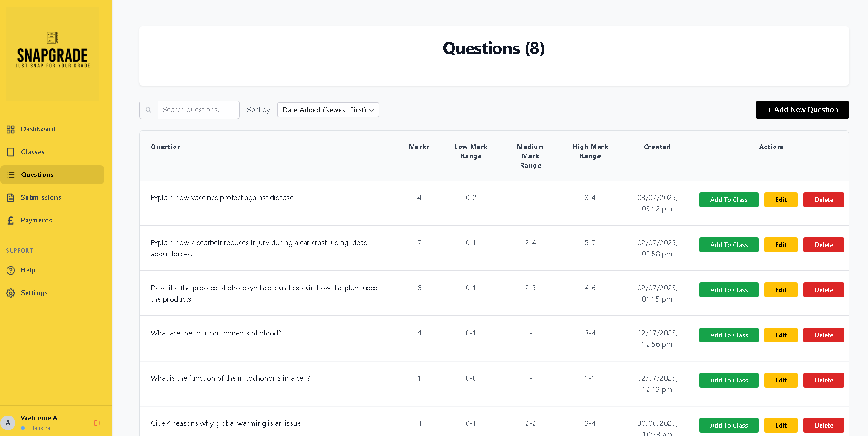Click the logout arrow icon
Screen dimensions: 868x436
pyautogui.click(x=98, y=423)
